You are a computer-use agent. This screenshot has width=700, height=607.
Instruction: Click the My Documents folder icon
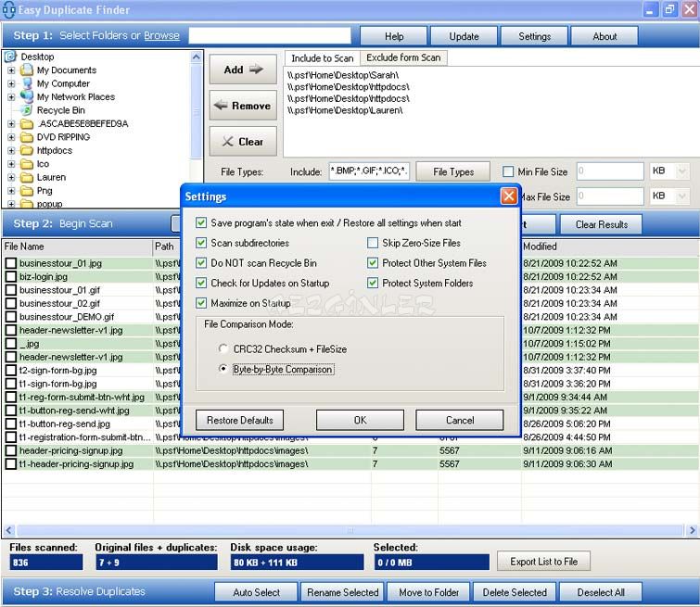27,70
